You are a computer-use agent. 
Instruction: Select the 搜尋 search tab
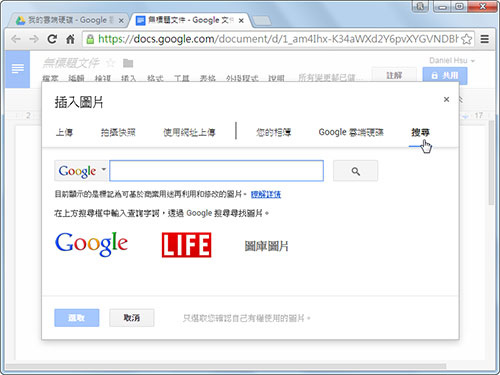pos(420,133)
